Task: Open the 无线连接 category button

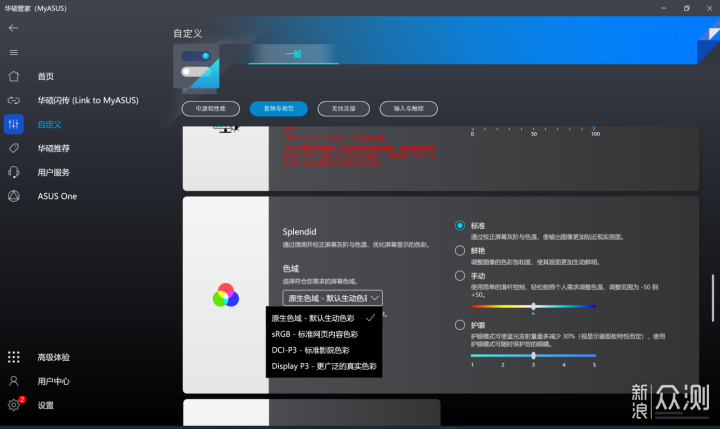Action: pyautogui.click(x=343, y=109)
